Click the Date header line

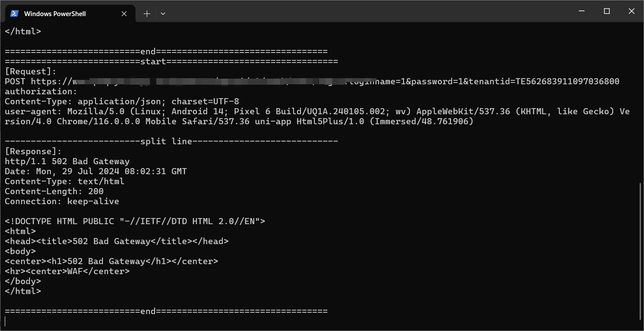coord(96,171)
